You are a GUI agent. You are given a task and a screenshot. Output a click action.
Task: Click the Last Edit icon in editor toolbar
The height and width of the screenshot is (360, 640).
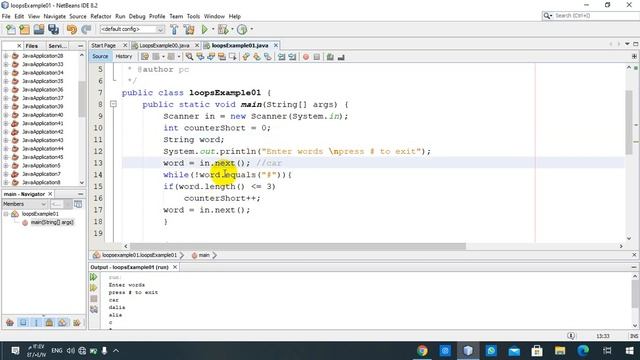145,57
